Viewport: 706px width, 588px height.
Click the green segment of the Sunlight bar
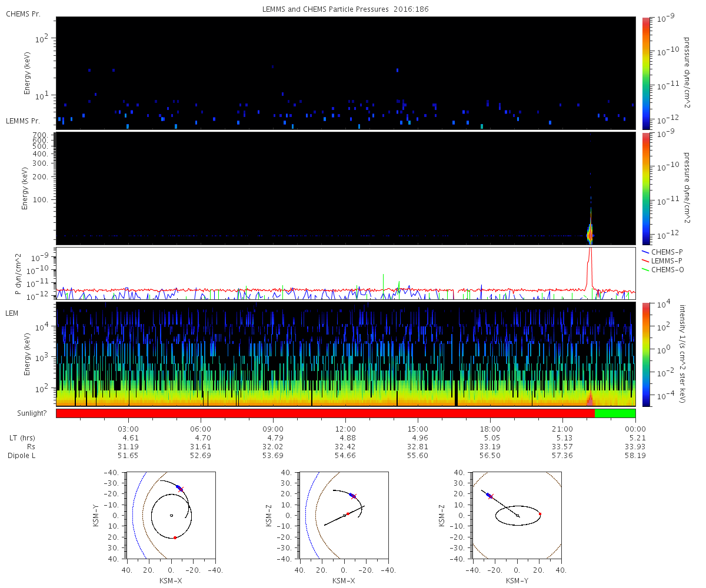615,413
